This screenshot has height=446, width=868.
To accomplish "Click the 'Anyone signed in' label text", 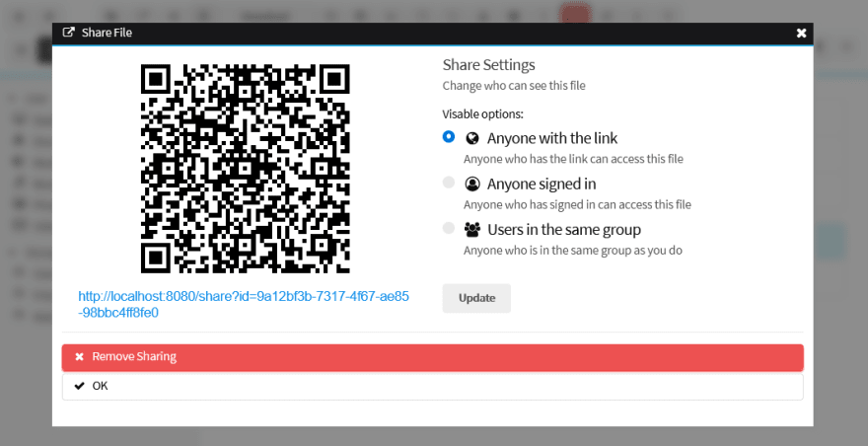I will 542,184.
